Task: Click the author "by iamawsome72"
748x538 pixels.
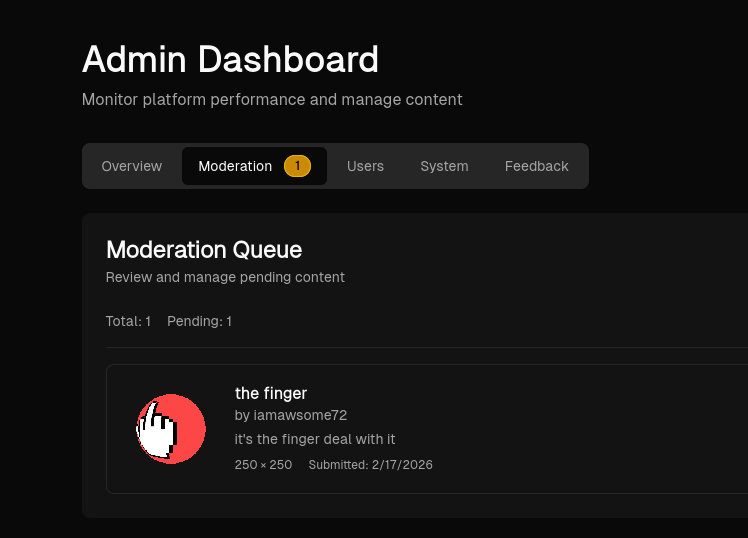Action: point(291,415)
